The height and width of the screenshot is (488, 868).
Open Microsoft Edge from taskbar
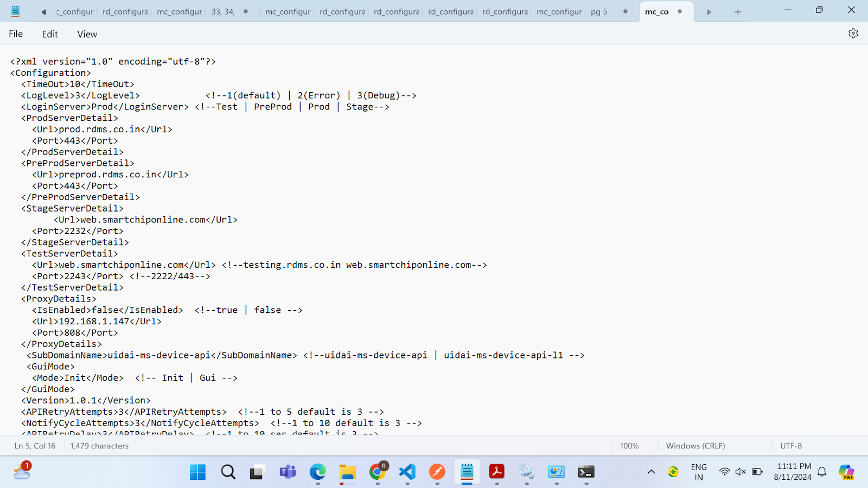[318, 472]
